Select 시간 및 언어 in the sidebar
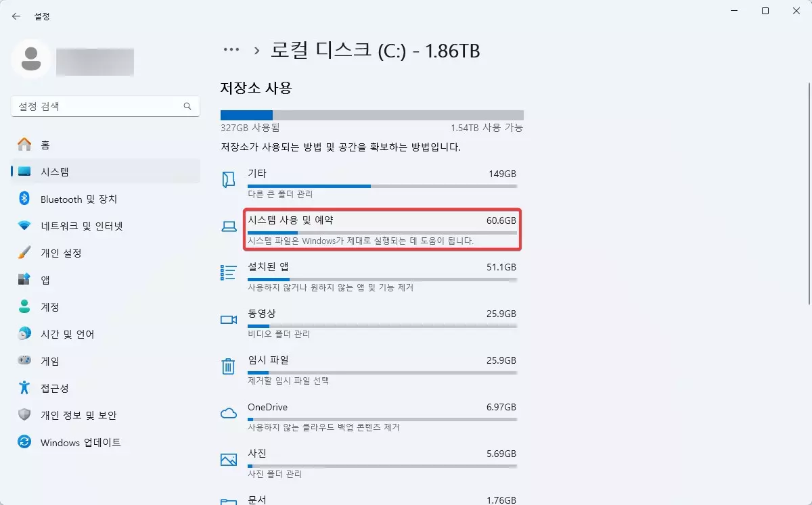The image size is (812, 505). click(23, 334)
